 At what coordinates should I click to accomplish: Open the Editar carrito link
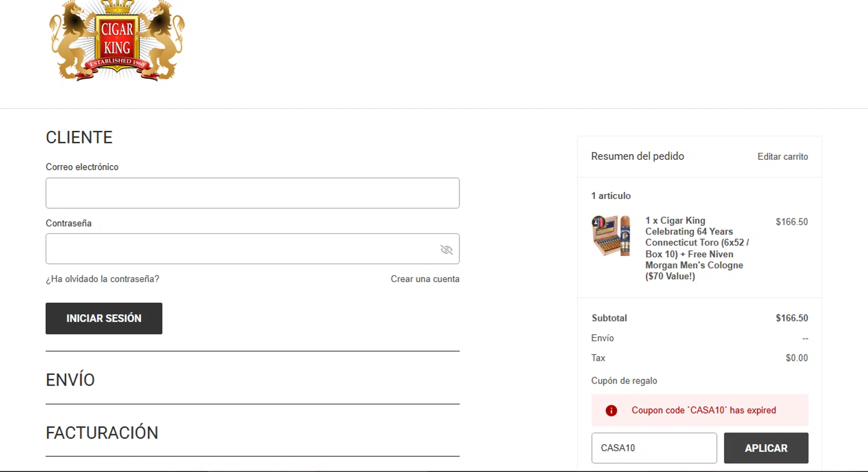click(782, 156)
